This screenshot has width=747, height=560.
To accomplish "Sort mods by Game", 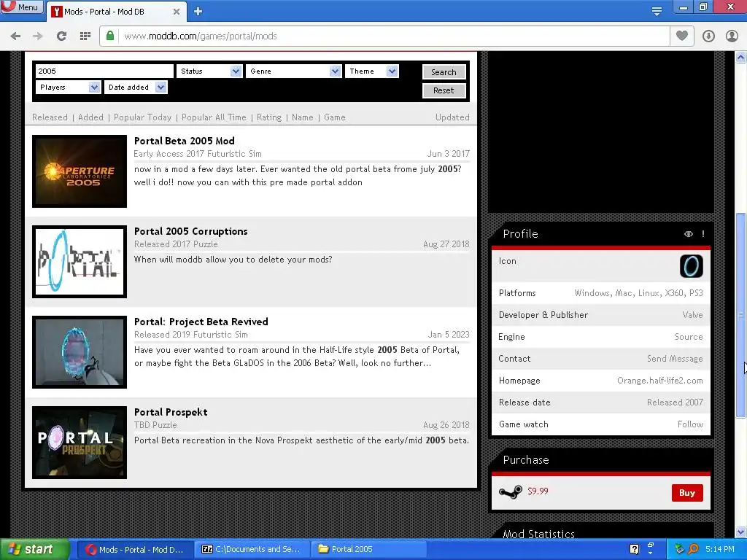I will [334, 117].
